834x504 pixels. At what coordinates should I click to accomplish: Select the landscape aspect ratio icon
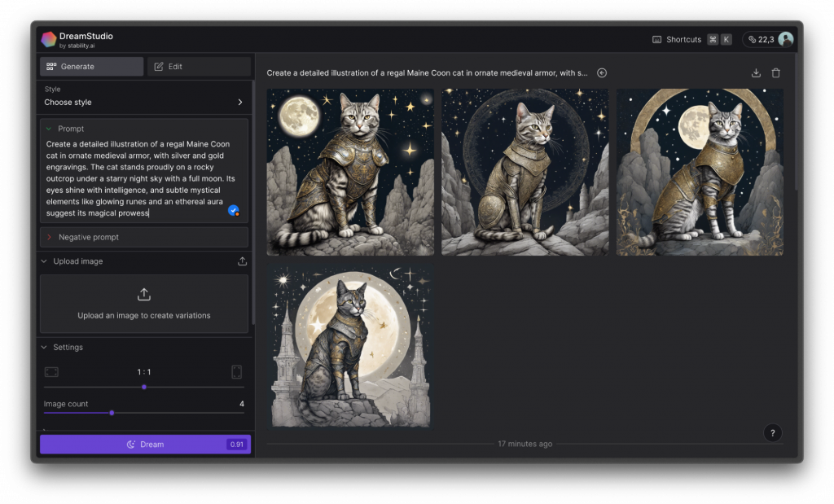(x=51, y=371)
